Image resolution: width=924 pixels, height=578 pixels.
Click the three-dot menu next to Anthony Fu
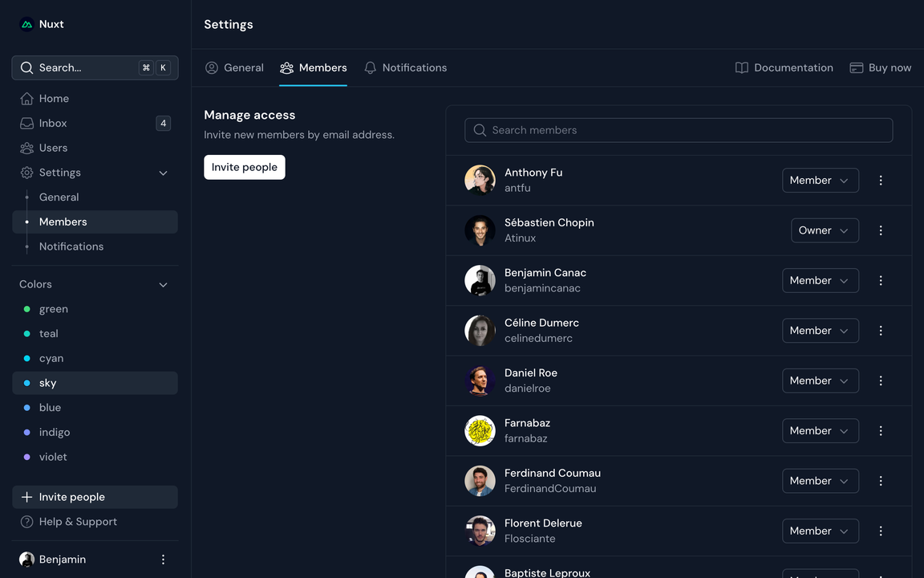[x=881, y=180]
